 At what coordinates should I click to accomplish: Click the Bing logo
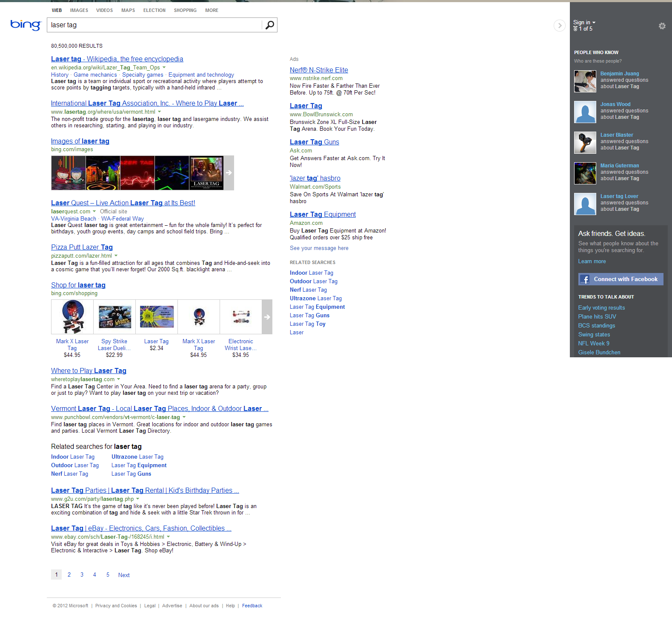[x=26, y=25]
